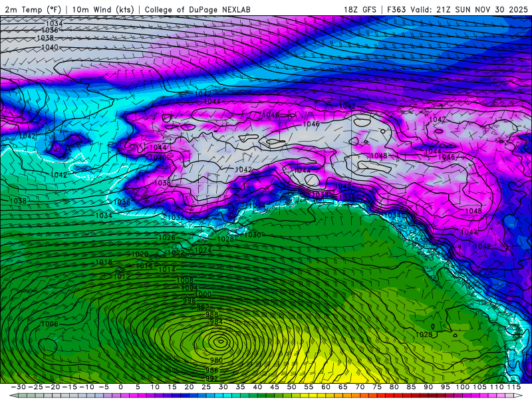
Task: Select the 45 value on temperature scale
Action: click(275, 387)
